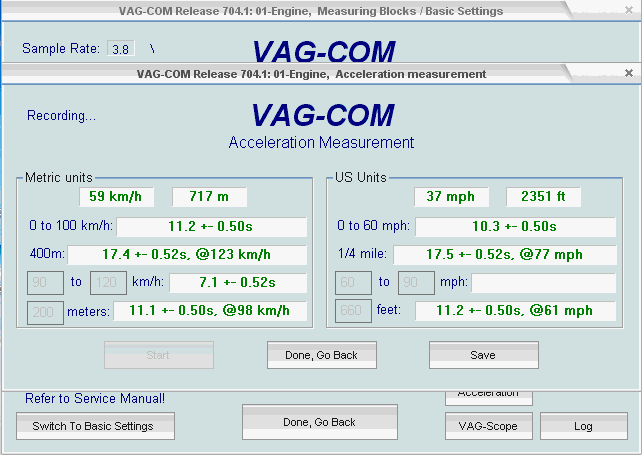Image resolution: width=642 pixels, height=455 pixels.
Task: Open VAG-Scope in Measuring Blocks window
Action: 489,426
